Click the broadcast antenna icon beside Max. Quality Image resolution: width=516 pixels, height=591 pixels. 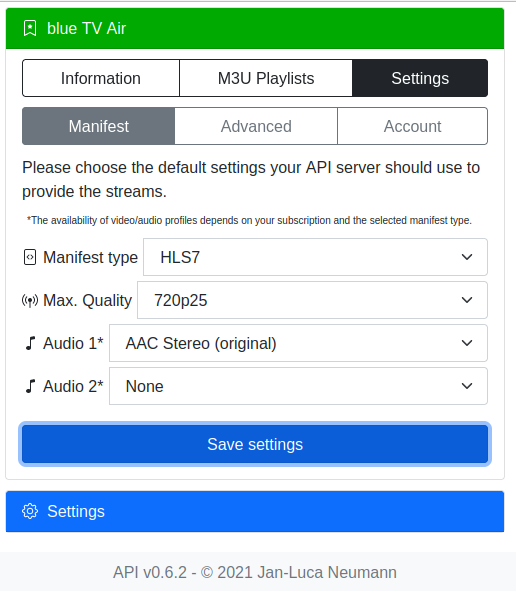(x=30, y=300)
